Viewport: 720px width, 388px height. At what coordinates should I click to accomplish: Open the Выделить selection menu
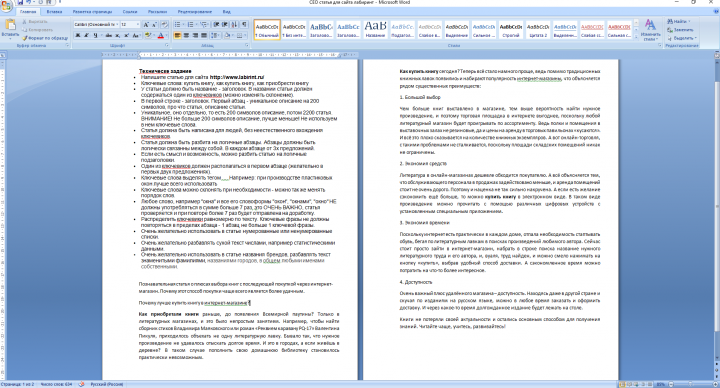point(682,38)
